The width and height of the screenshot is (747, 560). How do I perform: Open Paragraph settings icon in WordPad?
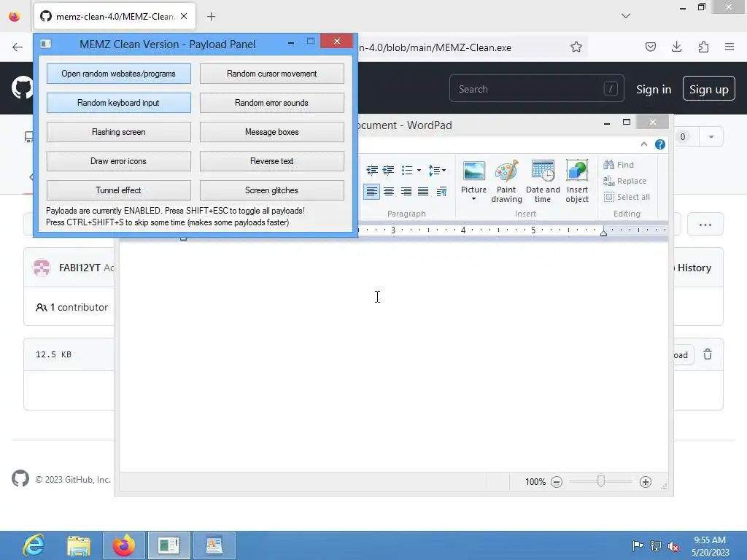click(x=441, y=192)
